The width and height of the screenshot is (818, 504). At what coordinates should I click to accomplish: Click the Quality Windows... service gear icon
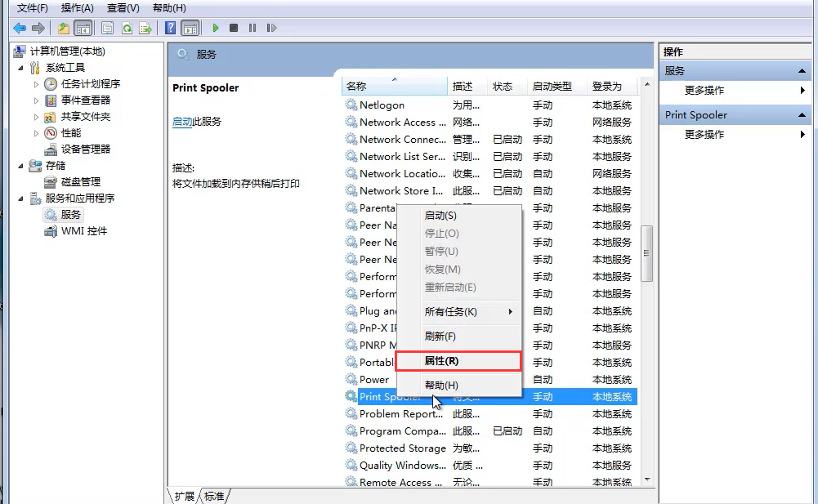pos(351,466)
